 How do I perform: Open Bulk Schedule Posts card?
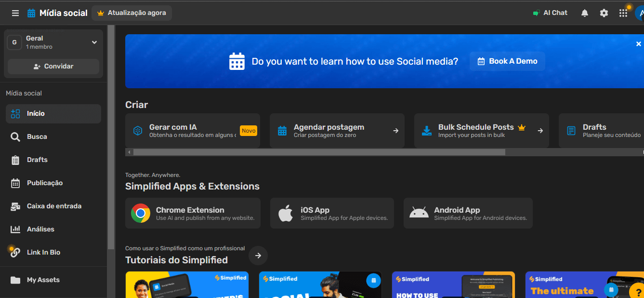pyautogui.click(x=482, y=131)
